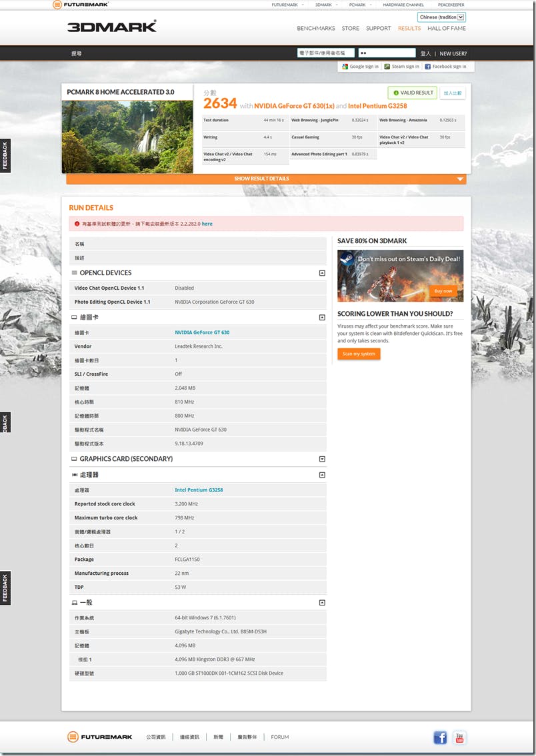536x756 pixels.
Task: Open the blue NVIDIA GeForce GT 630 link
Action: 202,332
